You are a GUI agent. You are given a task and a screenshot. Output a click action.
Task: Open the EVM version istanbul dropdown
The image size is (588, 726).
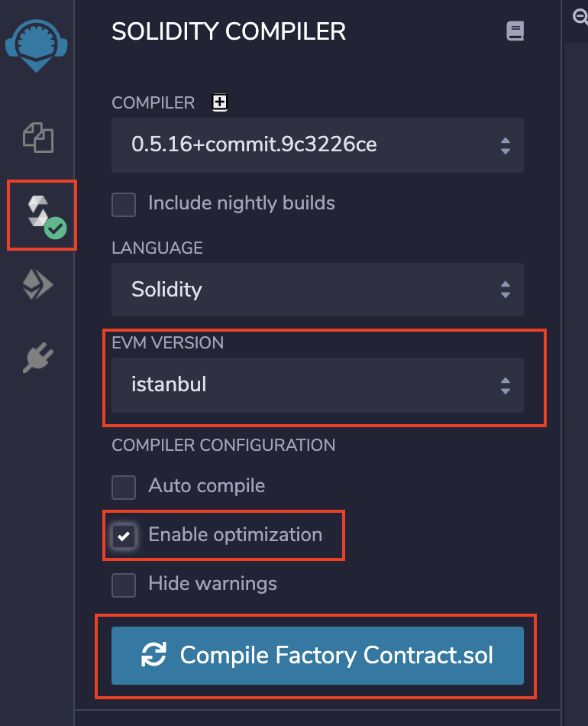[318, 384]
